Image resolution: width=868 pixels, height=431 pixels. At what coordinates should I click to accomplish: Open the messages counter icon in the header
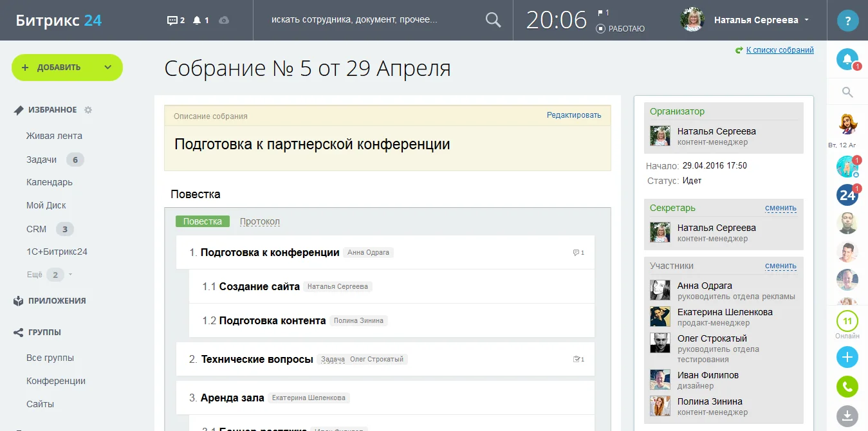click(x=175, y=20)
